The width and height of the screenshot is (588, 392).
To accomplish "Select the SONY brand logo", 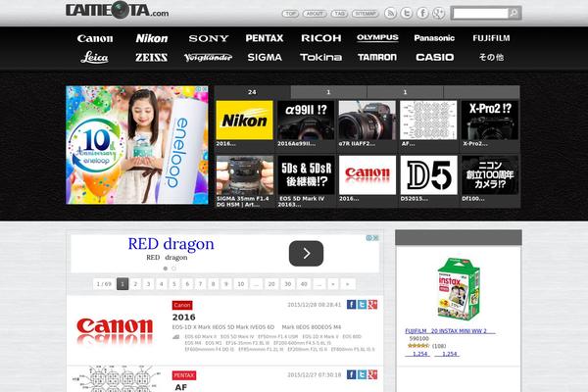I will click(x=209, y=38).
